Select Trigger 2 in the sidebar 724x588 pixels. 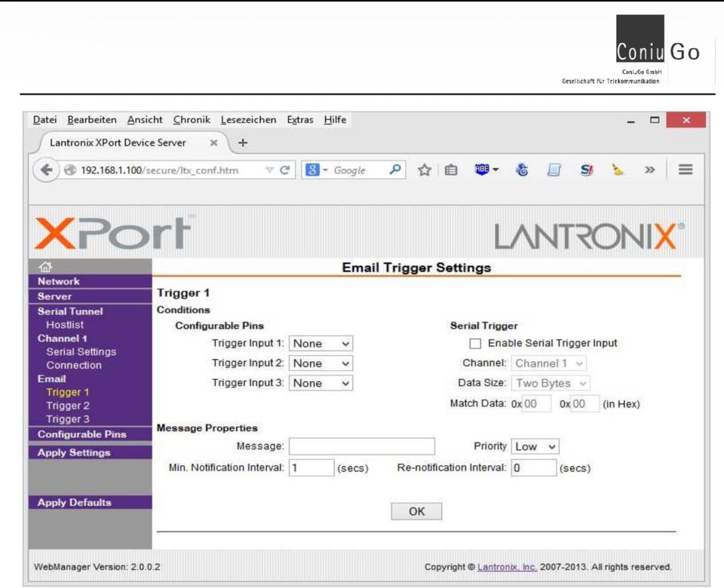pos(68,406)
